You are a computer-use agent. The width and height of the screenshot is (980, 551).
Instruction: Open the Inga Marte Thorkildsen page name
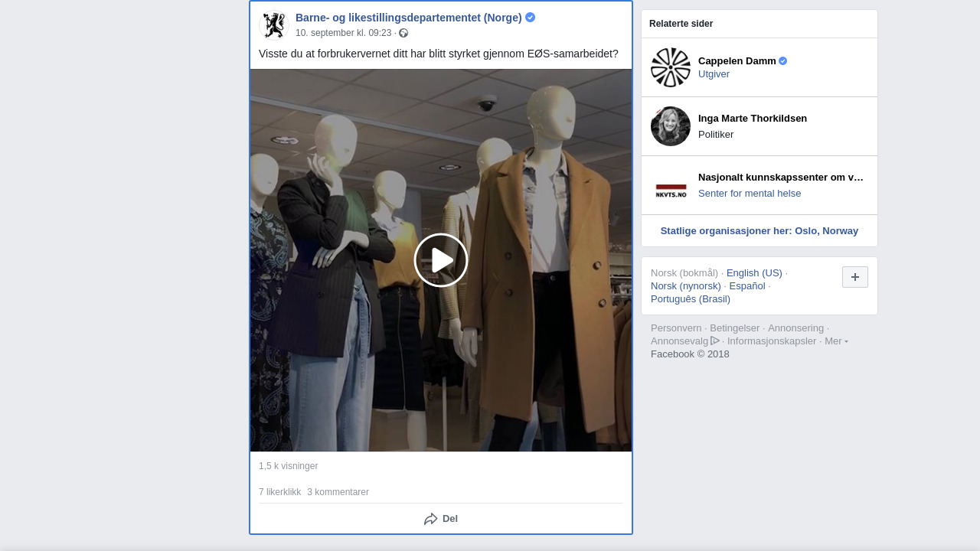pos(753,119)
